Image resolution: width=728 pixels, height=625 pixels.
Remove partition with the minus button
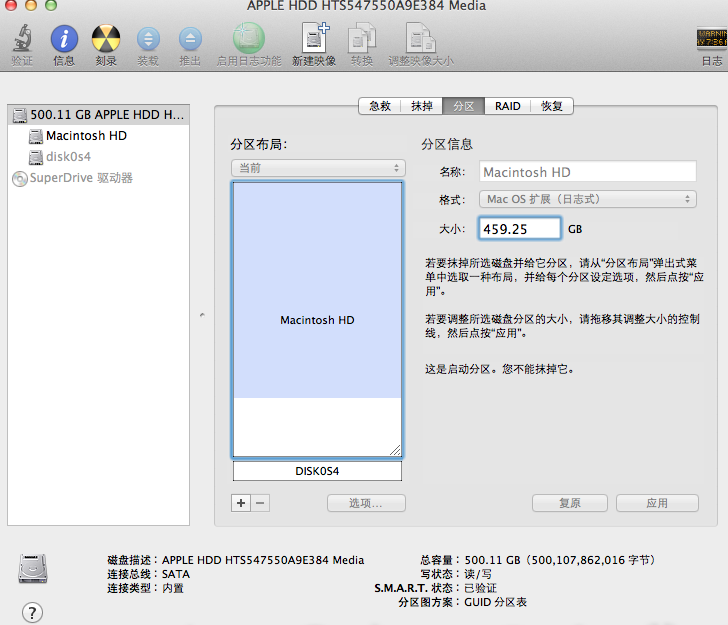tap(260, 503)
